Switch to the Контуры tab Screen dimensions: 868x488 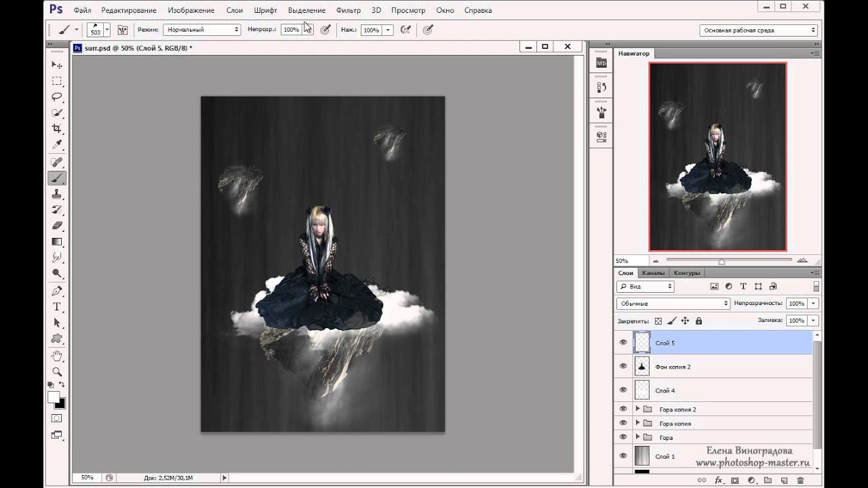tap(686, 273)
